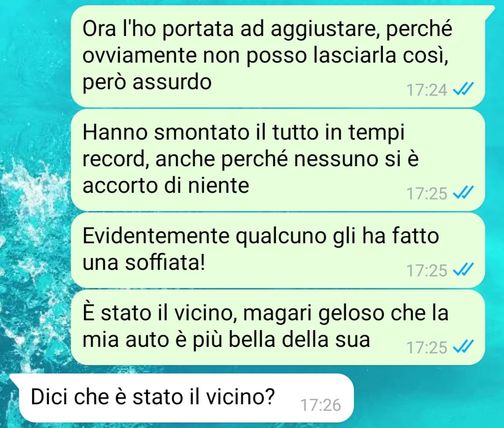Image resolution: width=504 pixels, height=428 pixels.
Task: Tap the 17:25 timestamp on 'della sua' message
Action: [427, 347]
